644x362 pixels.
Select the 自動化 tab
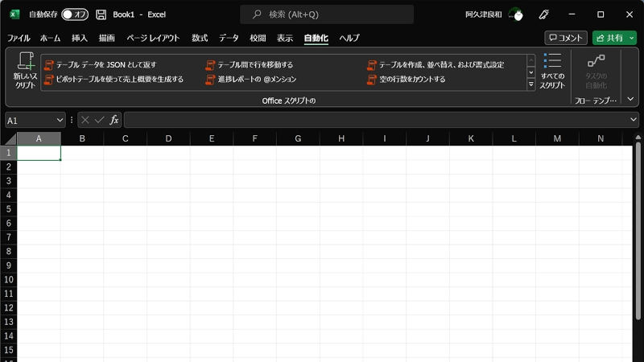click(x=316, y=38)
